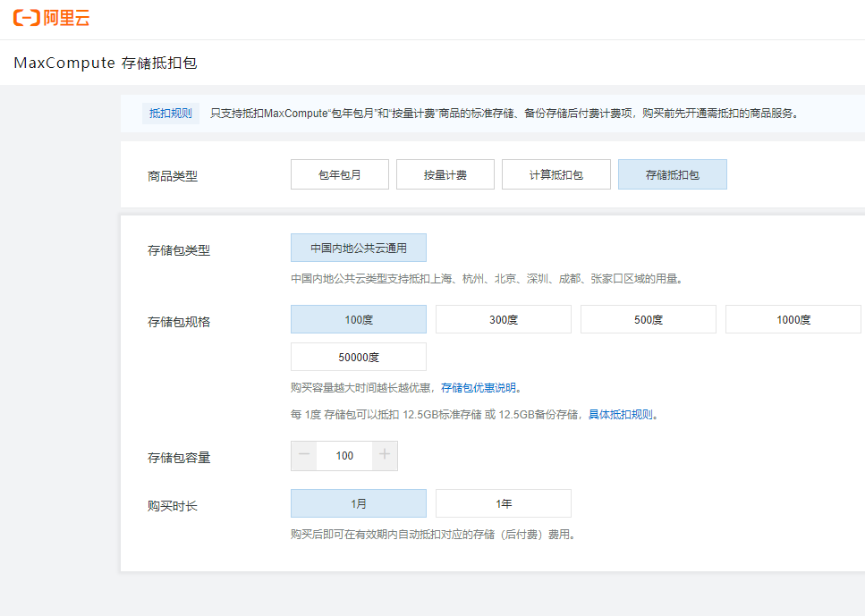Choose the 1月 purchase duration

pyautogui.click(x=359, y=503)
